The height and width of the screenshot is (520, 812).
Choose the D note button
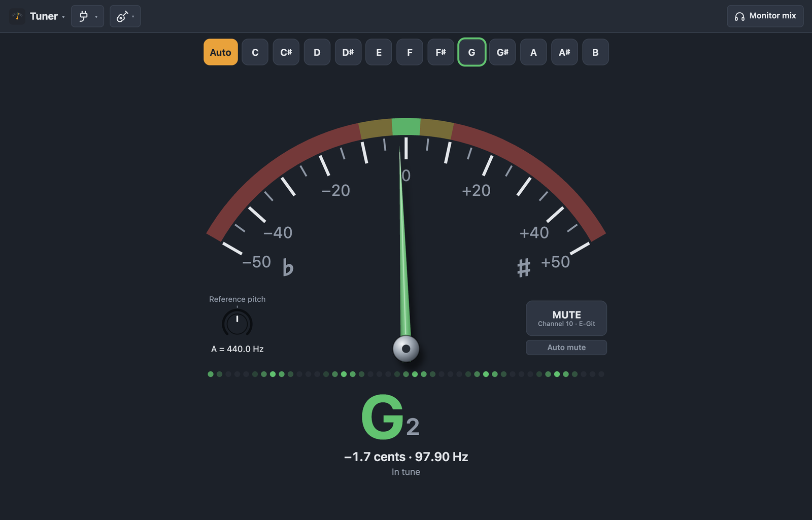317,52
